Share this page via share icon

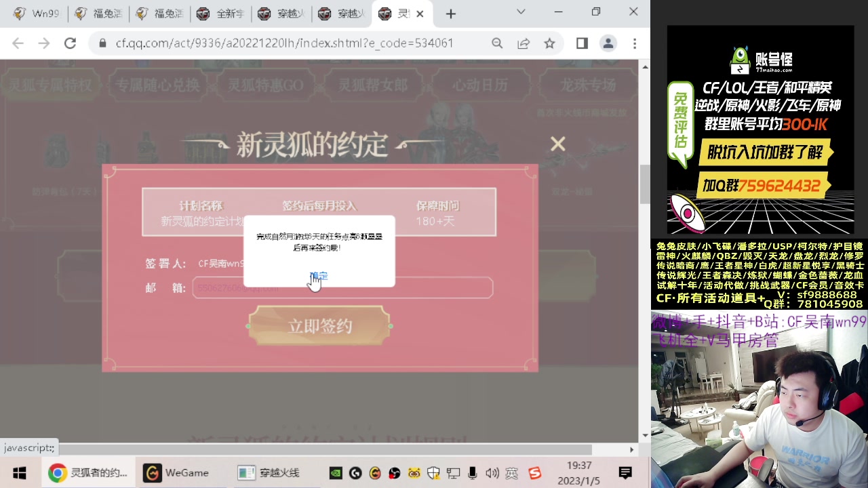pos(524,43)
